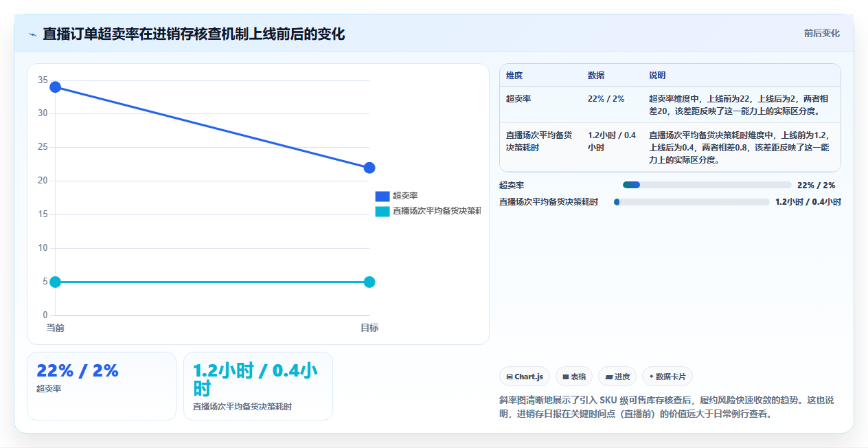The height and width of the screenshot is (448, 868).
Task: Select the 超卖率 data point at 当前
Action: tap(56, 87)
